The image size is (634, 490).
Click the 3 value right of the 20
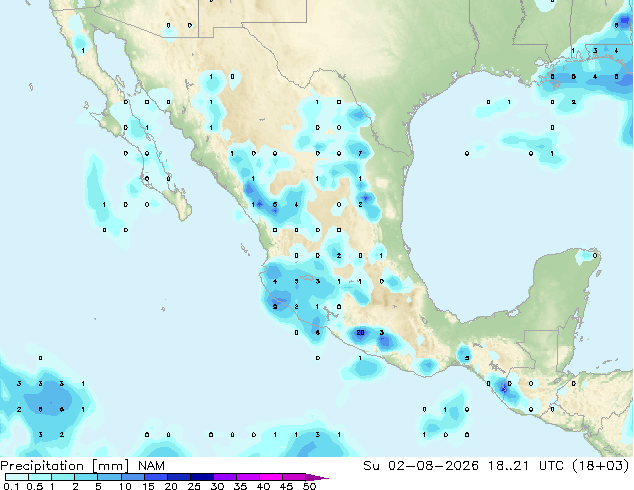381,333
